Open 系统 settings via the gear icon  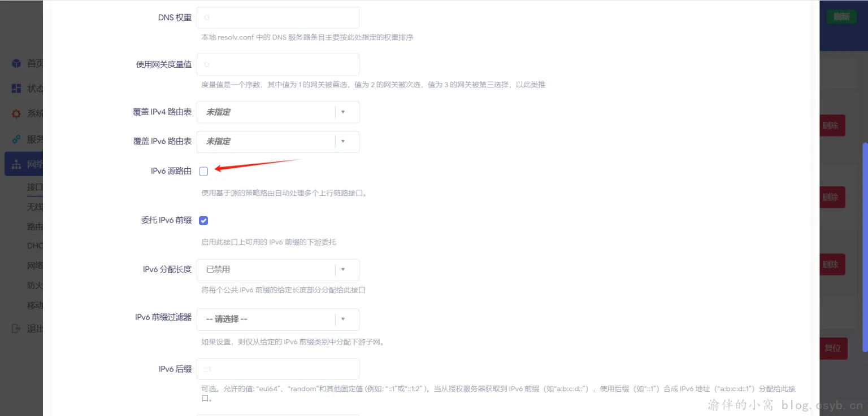coord(16,113)
